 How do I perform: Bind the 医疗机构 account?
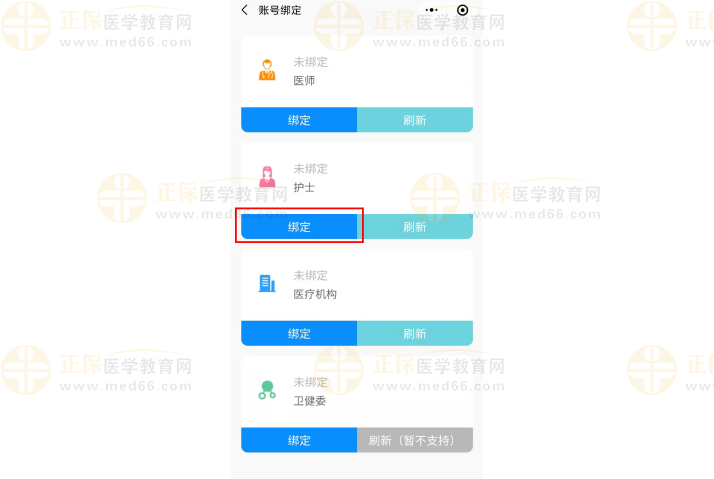[x=299, y=333]
